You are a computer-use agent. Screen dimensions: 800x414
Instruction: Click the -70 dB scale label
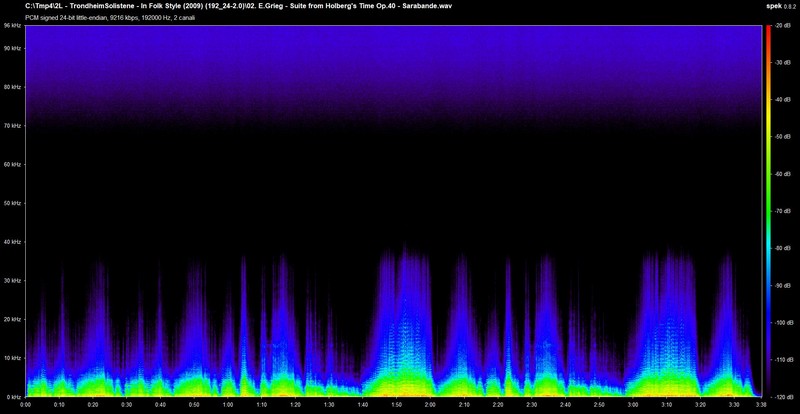pyautogui.click(x=784, y=211)
